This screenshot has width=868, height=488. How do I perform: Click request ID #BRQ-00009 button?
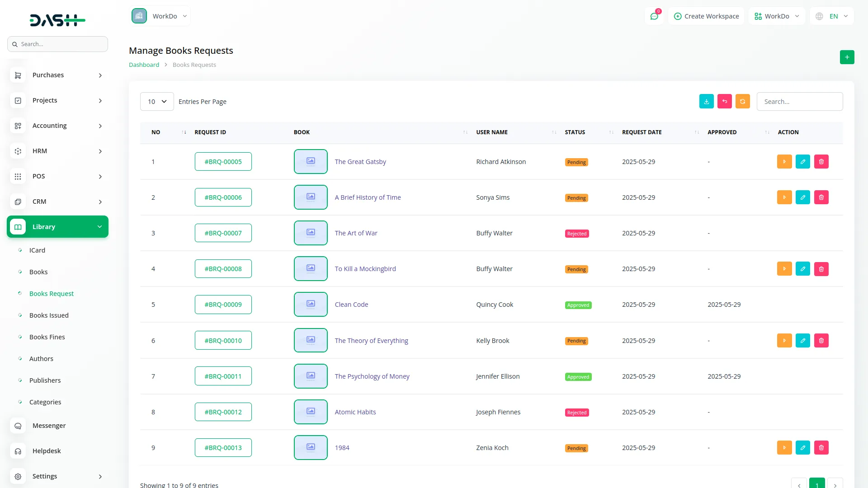coord(223,305)
